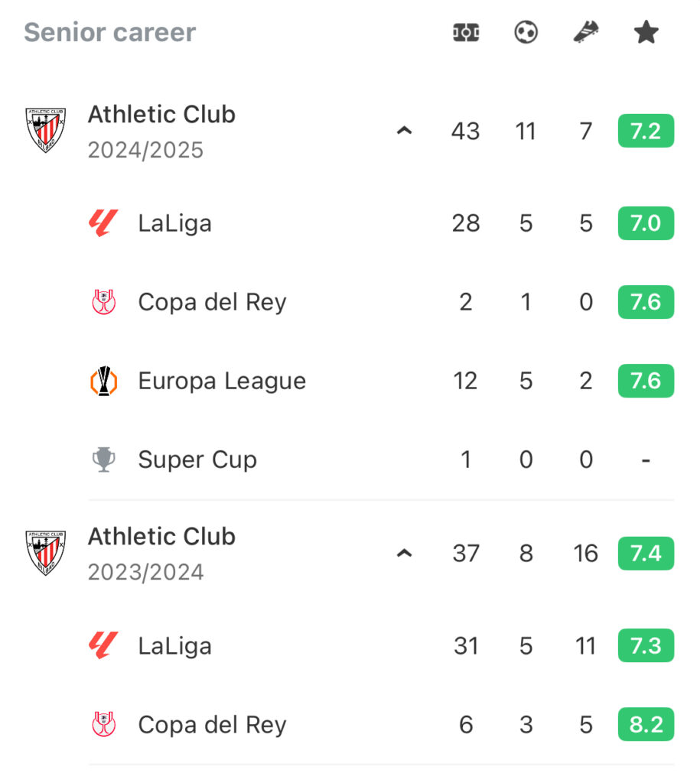The height and width of the screenshot is (783, 700).
Task: Collapse the 2023/2024 season chevron
Action: pyautogui.click(x=404, y=554)
